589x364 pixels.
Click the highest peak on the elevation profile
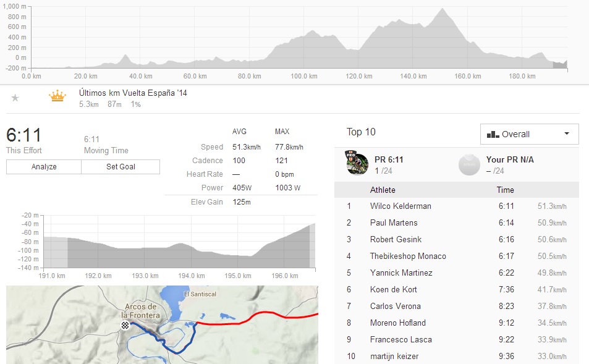pyautogui.click(x=442, y=9)
